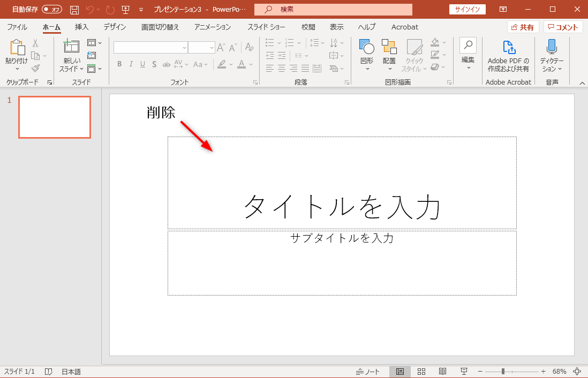Expand the font name combo box
The image size is (588, 378).
tap(184, 48)
